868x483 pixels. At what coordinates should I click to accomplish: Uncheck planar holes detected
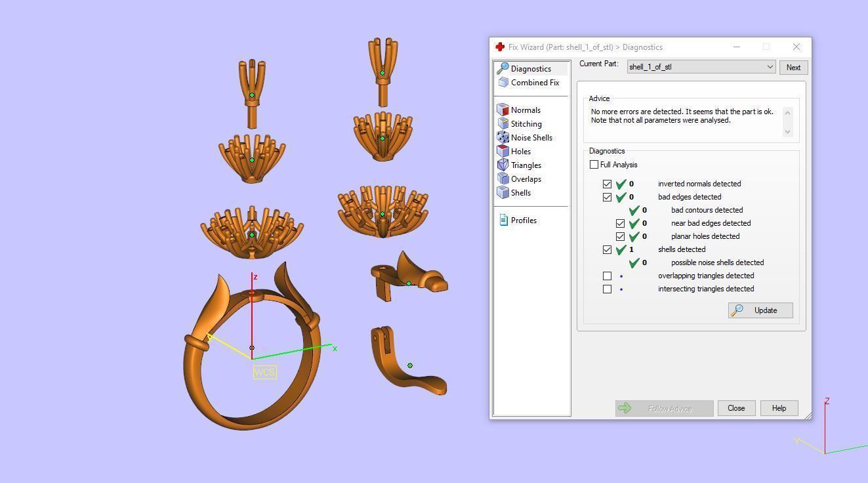tap(620, 236)
